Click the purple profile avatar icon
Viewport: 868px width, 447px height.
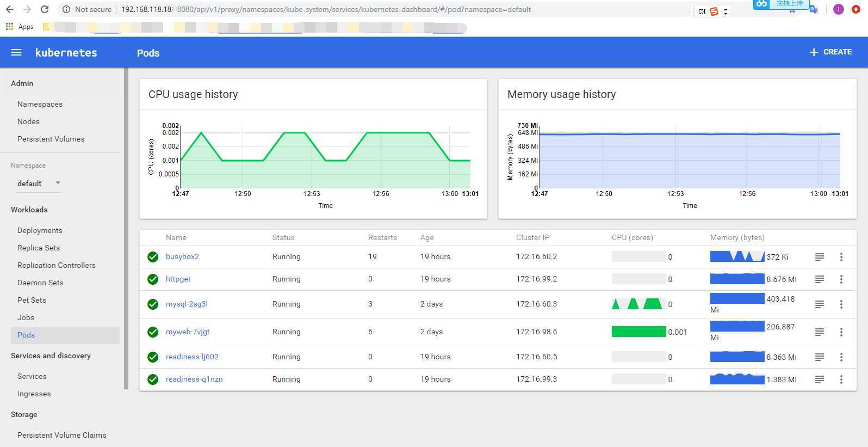[x=838, y=9]
